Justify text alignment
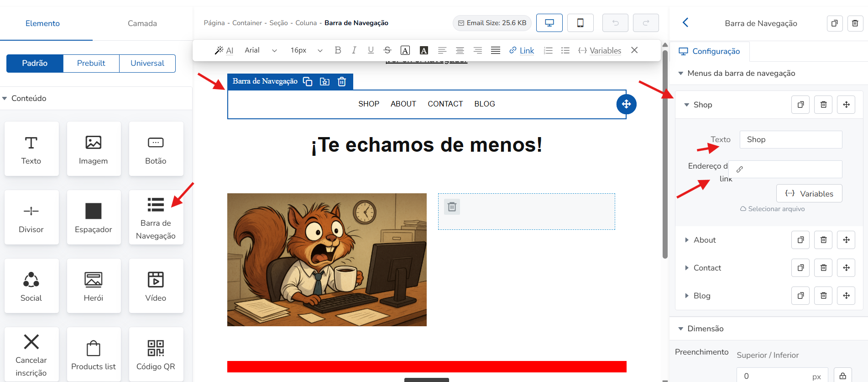Image resolution: width=868 pixels, height=382 pixels. pos(496,50)
